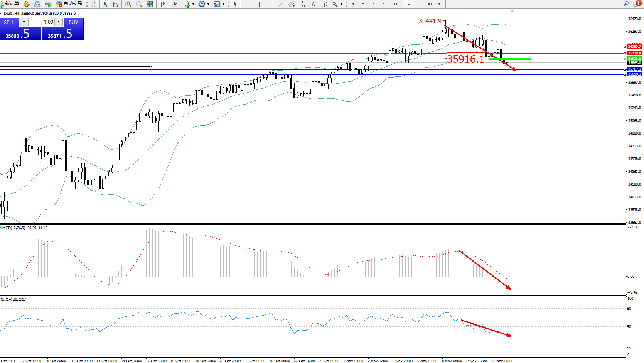Choose the Fibonacci retracement tool

pos(303,4)
